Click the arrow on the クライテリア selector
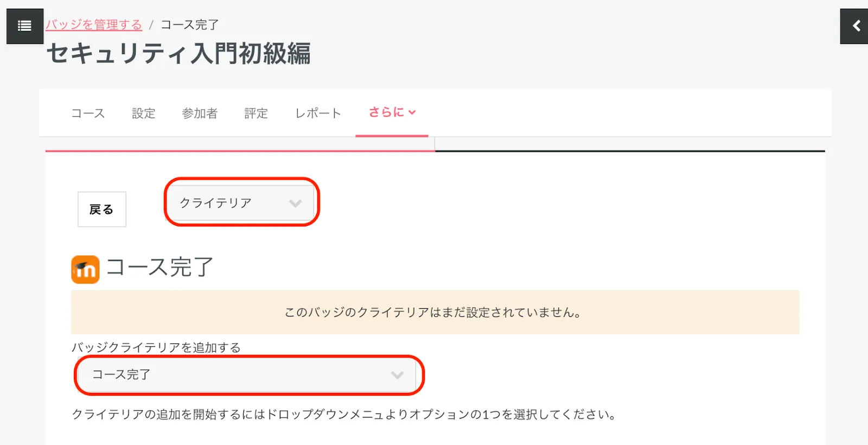 click(295, 204)
